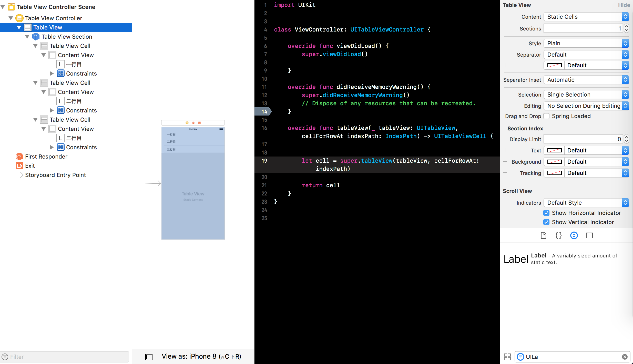Image resolution: width=633 pixels, height=364 pixels.
Task: Uncheck Show Horizontal Indicator
Action: click(x=546, y=213)
